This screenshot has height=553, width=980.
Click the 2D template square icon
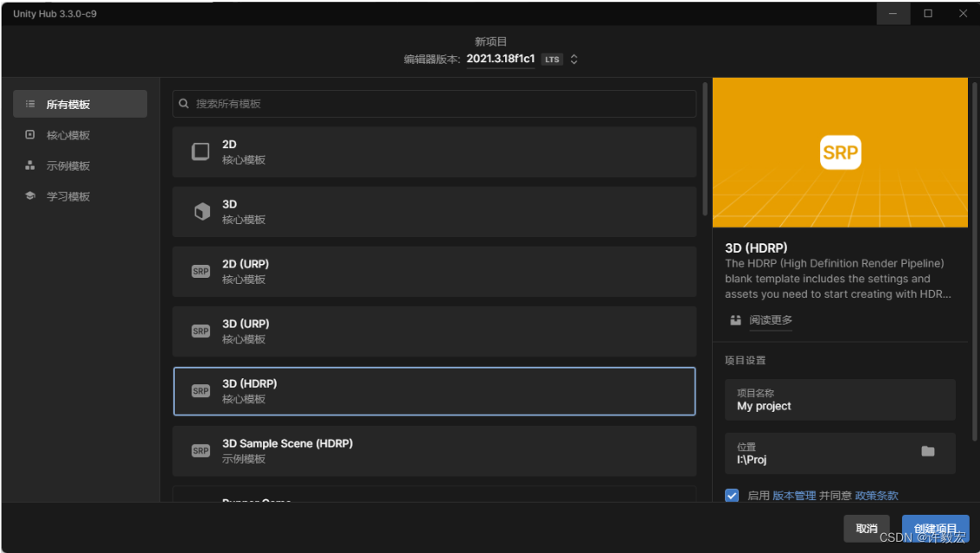[x=201, y=151]
